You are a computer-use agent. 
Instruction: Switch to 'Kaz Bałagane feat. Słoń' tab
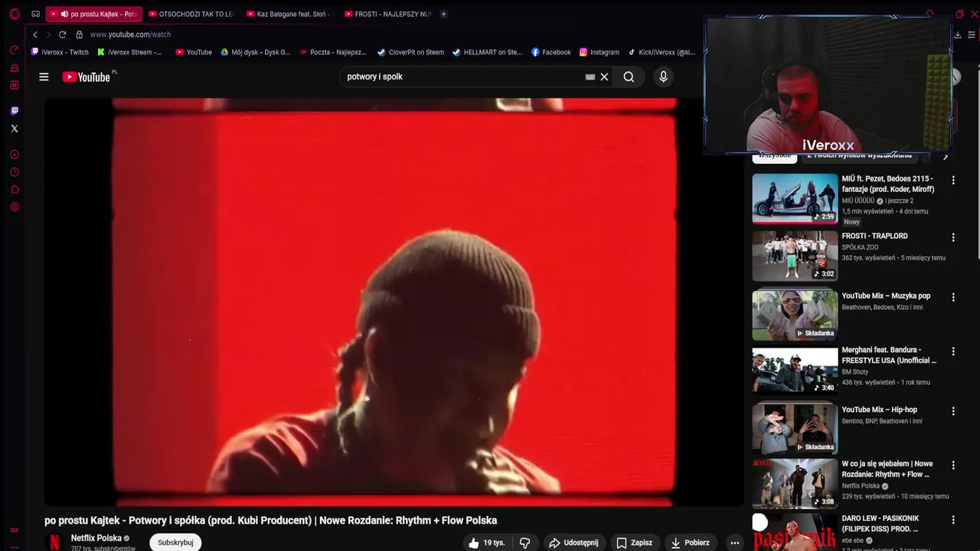(x=290, y=14)
